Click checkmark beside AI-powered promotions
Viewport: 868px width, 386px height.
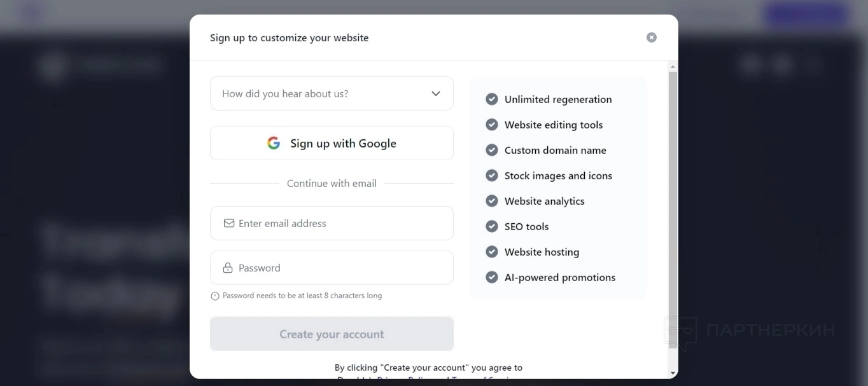491,277
